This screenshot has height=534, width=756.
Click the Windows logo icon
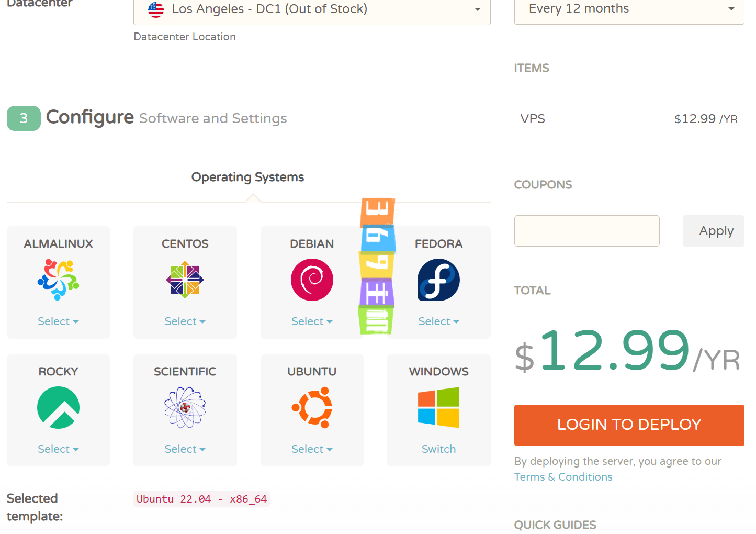[x=438, y=408]
